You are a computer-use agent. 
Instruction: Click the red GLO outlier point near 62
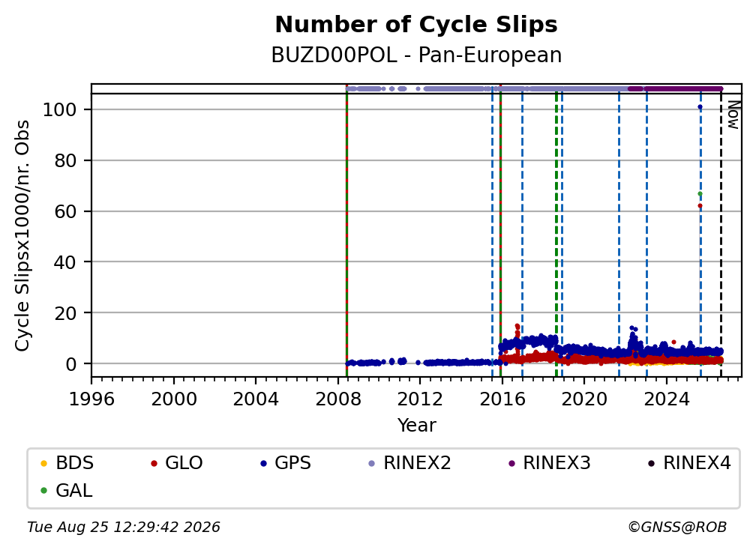coord(700,206)
